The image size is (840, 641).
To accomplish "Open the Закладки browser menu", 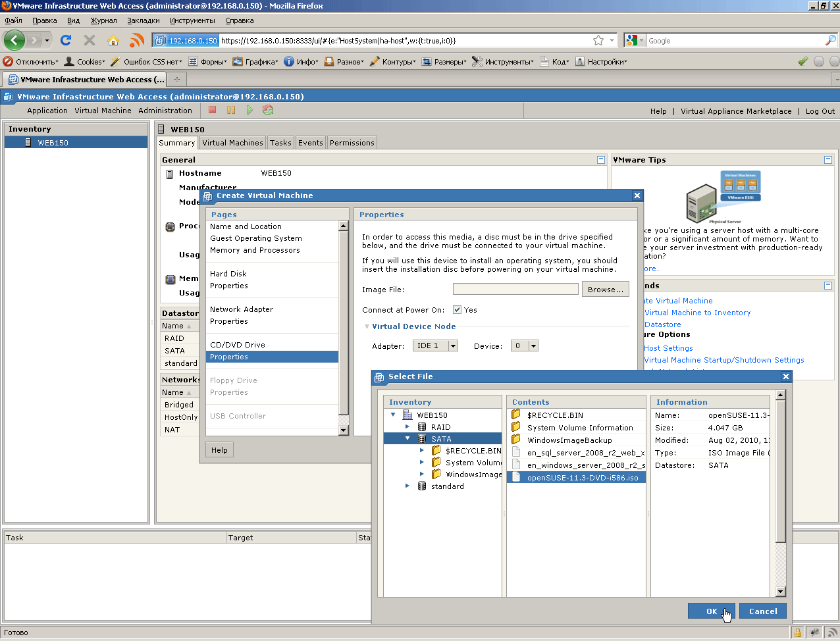I will pos(144,20).
